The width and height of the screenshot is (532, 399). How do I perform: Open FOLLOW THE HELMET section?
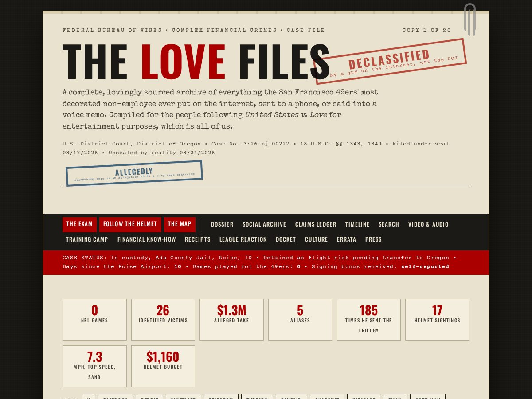coord(130,224)
